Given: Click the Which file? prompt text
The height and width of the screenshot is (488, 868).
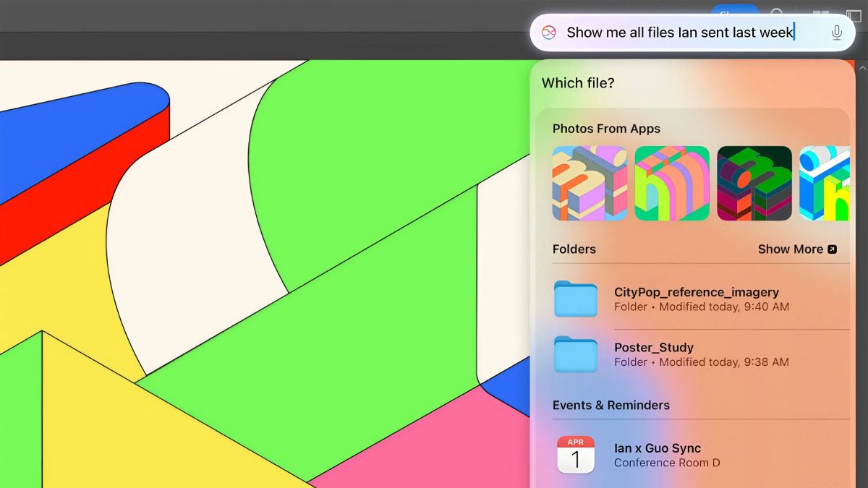Looking at the screenshot, I should (578, 83).
